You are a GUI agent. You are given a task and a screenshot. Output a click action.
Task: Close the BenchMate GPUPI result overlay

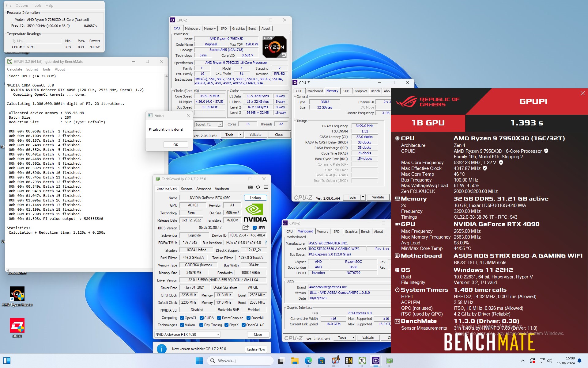[x=582, y=93]
